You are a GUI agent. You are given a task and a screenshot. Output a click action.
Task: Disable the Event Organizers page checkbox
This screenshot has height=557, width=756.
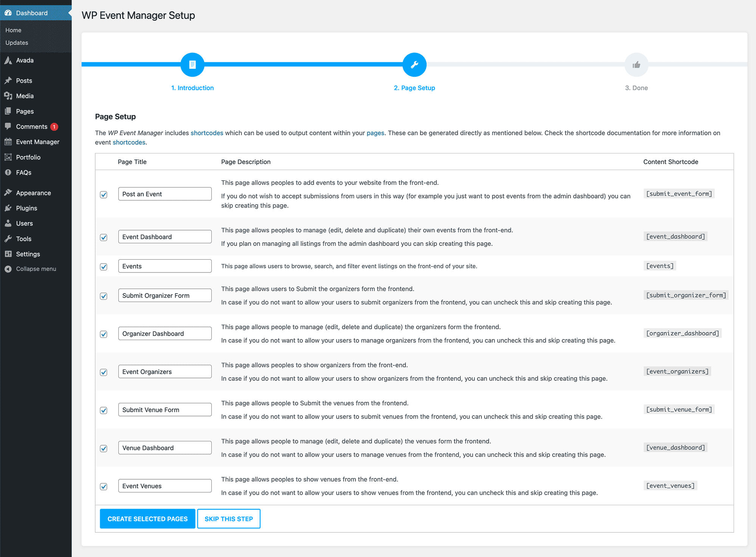(x=104, y=372)
